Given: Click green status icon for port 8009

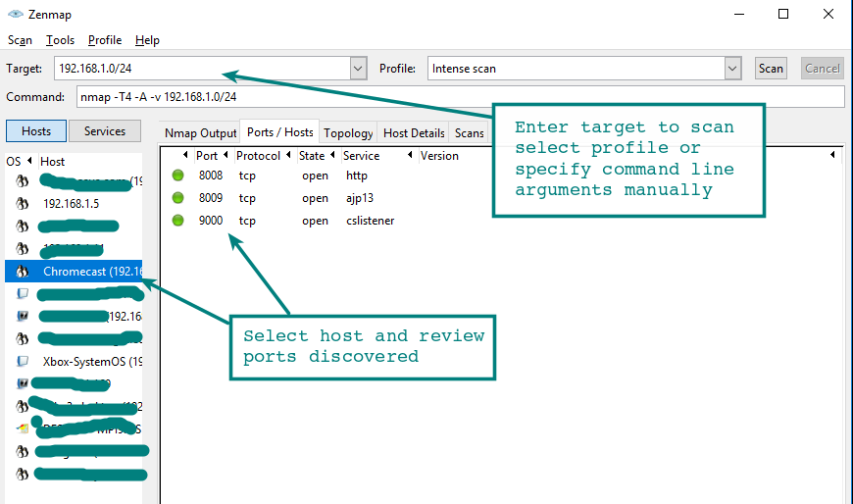Looking at the screenshot, I should pos(177,198).
